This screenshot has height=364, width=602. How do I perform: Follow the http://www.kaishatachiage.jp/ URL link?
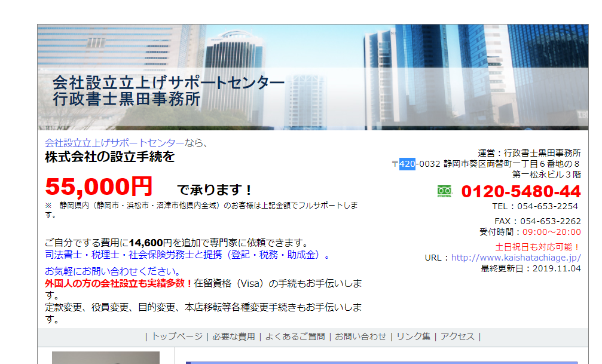[x=516, y=258]
